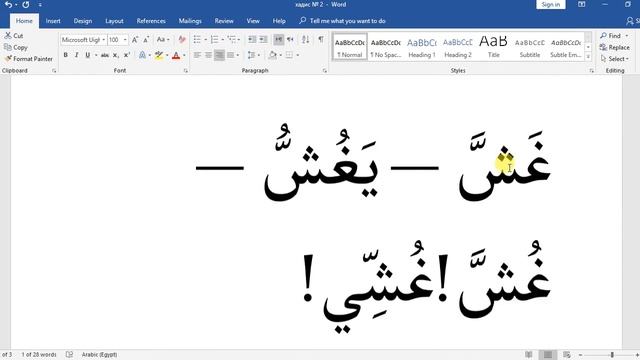Open Paragraph dialog launcher

coord(325,71)
